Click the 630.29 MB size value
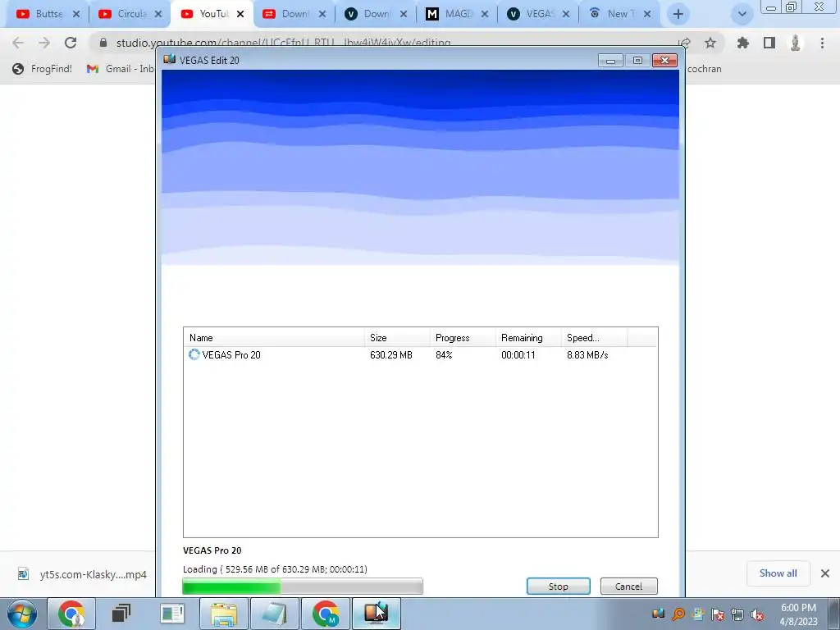The width and height of the screenshot is (840, 630). (x=391, y=354)
